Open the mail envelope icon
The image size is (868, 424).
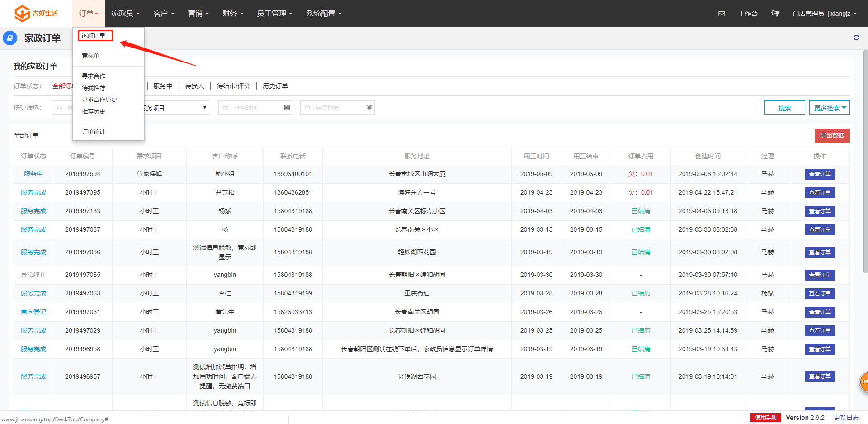pyautogui.click(x=722, y=14)
